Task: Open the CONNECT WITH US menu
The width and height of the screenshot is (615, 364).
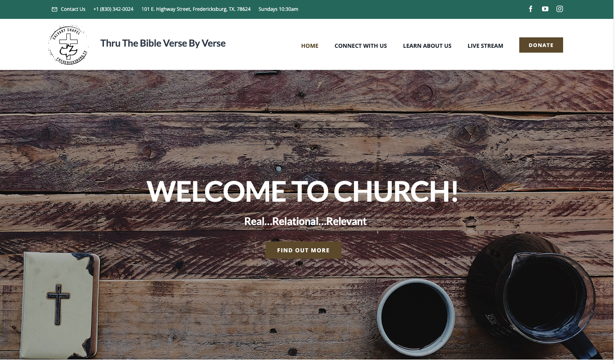Action: coord(361,46)
